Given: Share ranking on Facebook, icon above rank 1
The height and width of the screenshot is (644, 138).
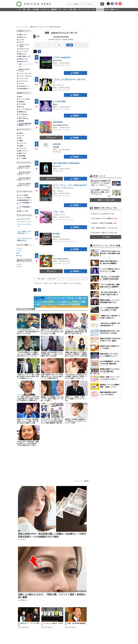Looking at the screenshot, I should click(39, 52).
